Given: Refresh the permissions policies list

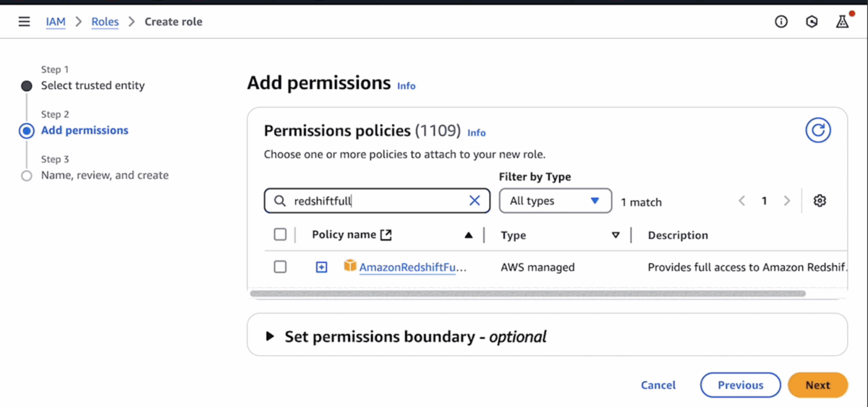Looking at the screenshot, I should [818, 131].
